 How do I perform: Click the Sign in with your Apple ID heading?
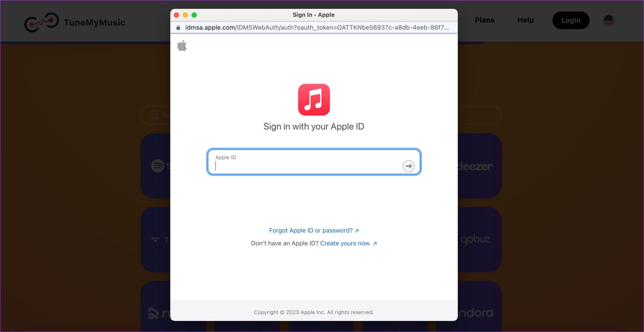tap(314, 126)
